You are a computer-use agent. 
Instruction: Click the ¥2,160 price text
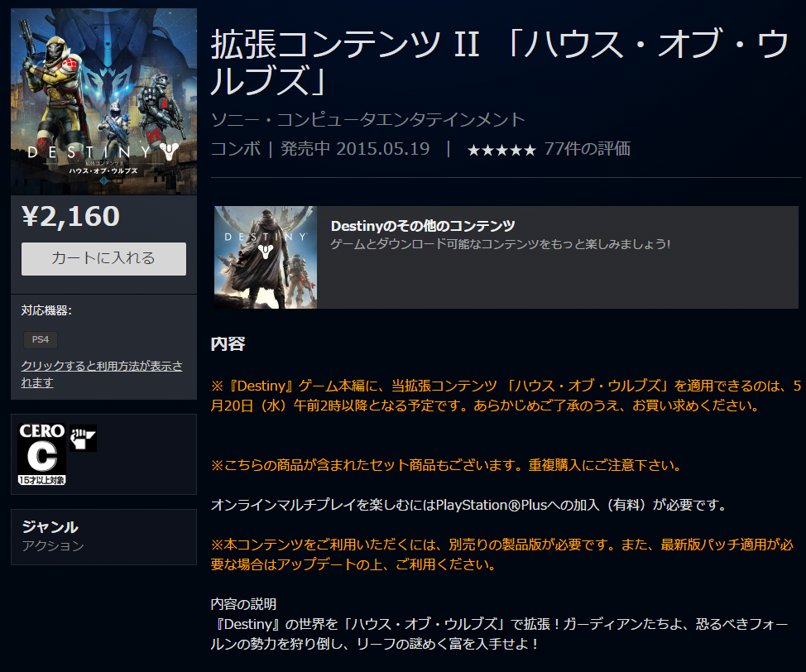[x=70, y=216]
